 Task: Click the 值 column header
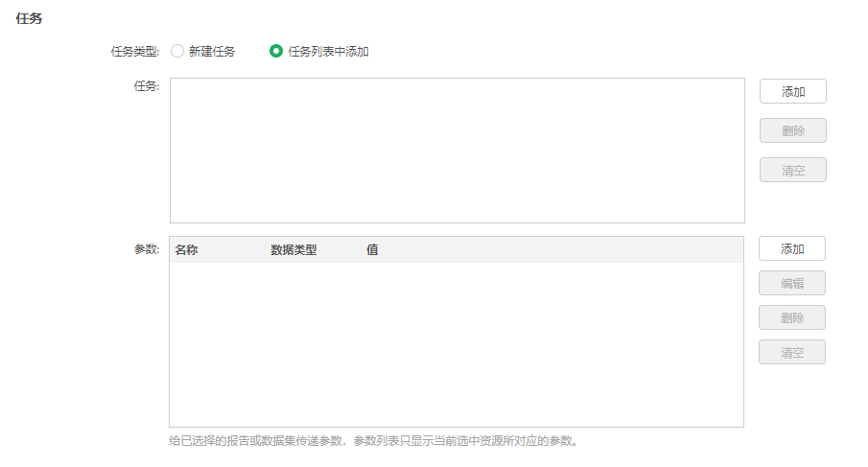[551, 249]
